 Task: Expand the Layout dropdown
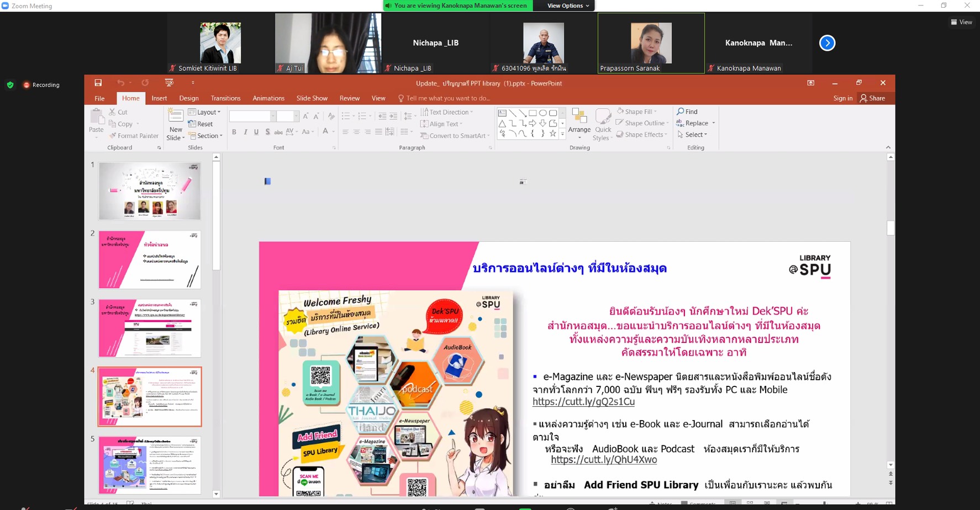pyautogui.click(x=204, y=112)
